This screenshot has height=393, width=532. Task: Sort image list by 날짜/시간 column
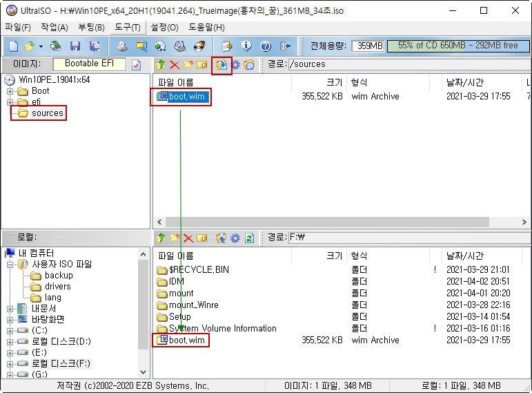click(x=480, y=83)
